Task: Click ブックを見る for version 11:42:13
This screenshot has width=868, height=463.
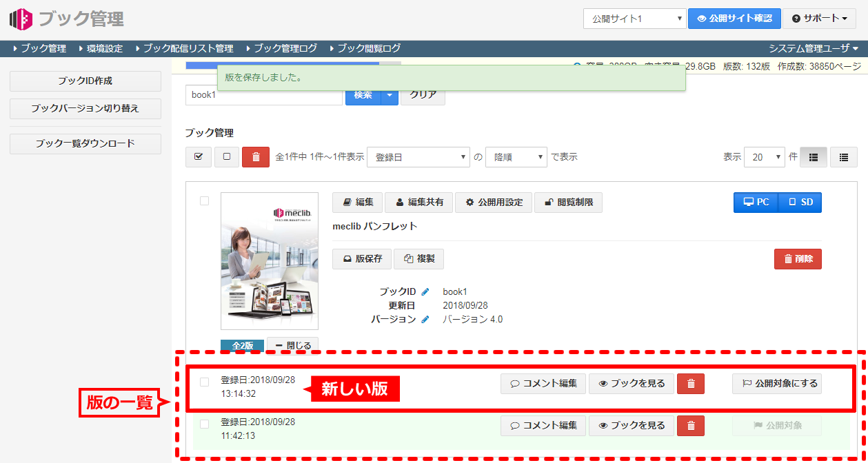Action: pyautogui.click(x=632, y=426)
